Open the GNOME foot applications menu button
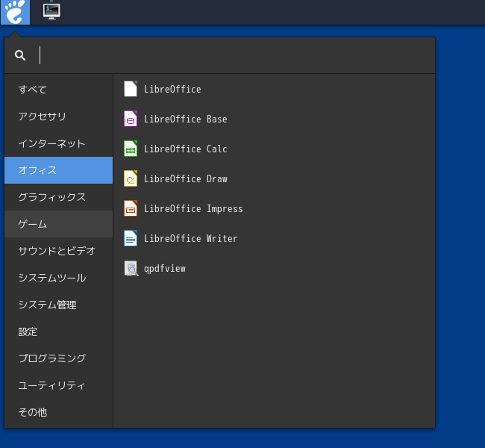The image size is (485, 448). [x=15, y=12]
